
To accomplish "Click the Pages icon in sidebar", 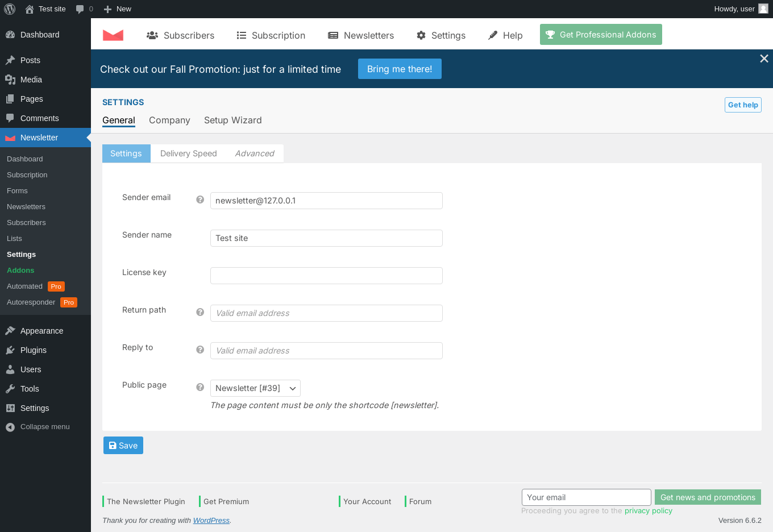I will pyautogui.click(x=10, y=99).
